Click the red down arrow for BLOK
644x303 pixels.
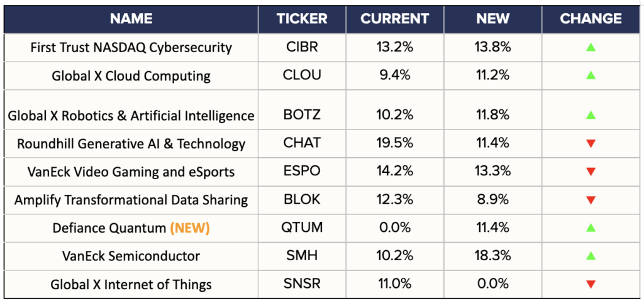[591, 201]
